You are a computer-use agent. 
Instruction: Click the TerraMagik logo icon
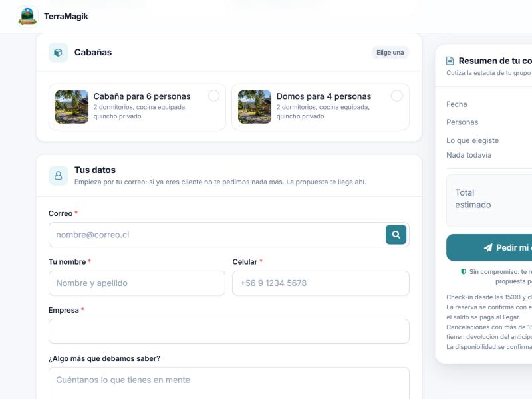tap(27, 16)
